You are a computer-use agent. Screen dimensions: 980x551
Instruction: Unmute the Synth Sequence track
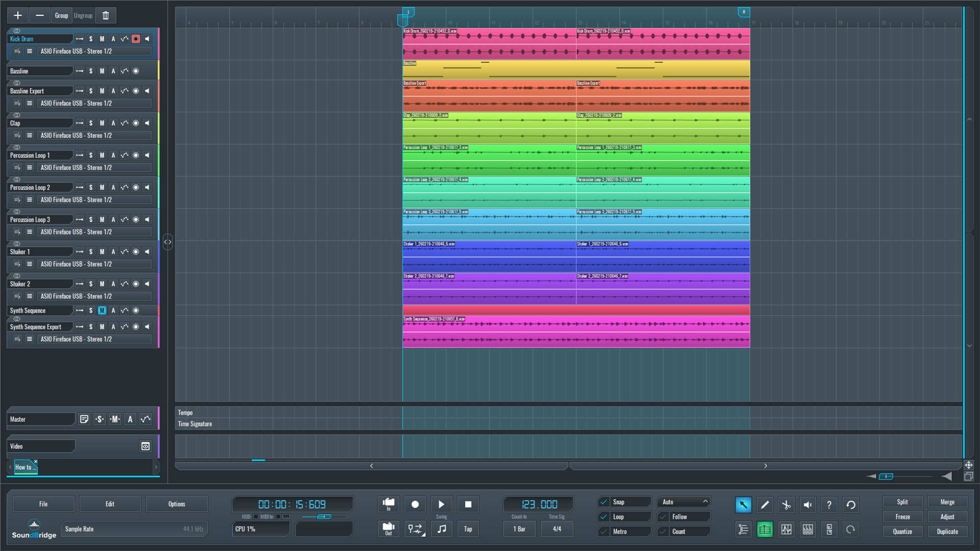tap(102, 310)
